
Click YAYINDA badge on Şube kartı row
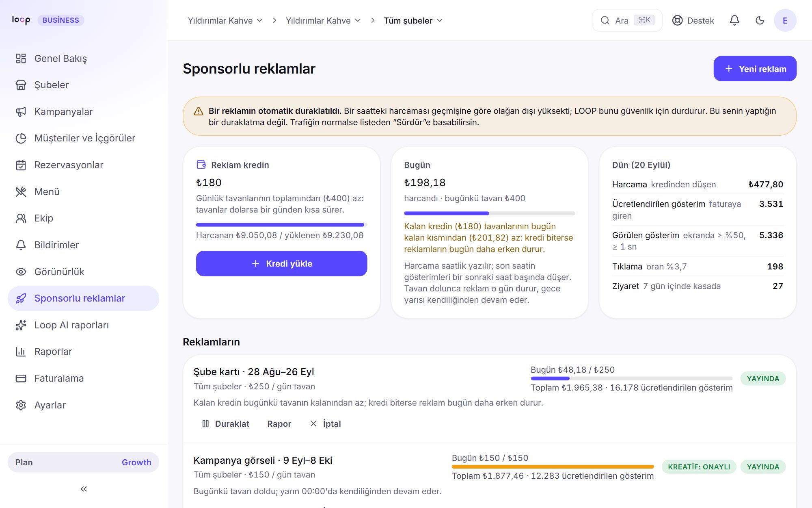[x=763, y=378]
